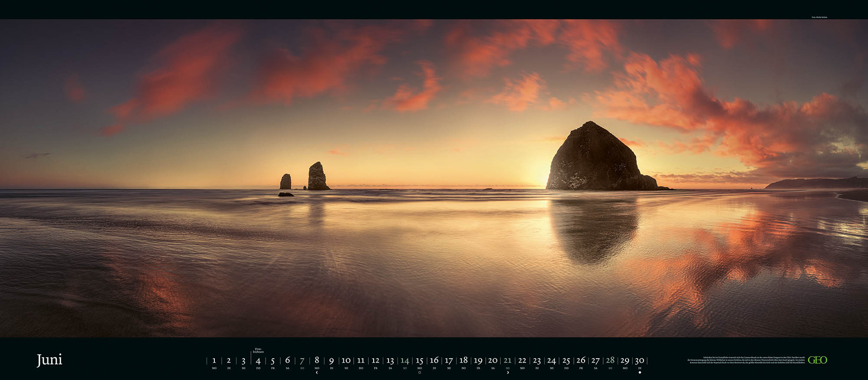Viewport: 868px width, 380px height.
Task: Click day 30 at the strip's end
Action: coord(640,360)
